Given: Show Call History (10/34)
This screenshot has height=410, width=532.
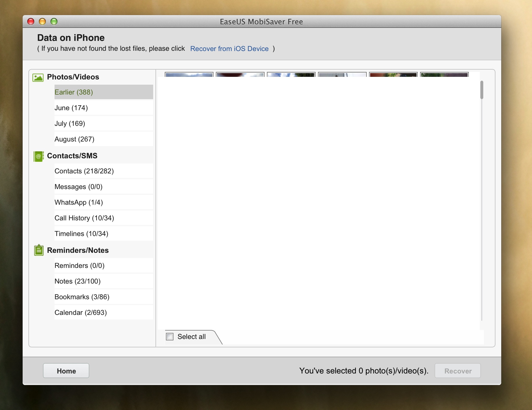Looking at the screenshot, I should (103, 218).
